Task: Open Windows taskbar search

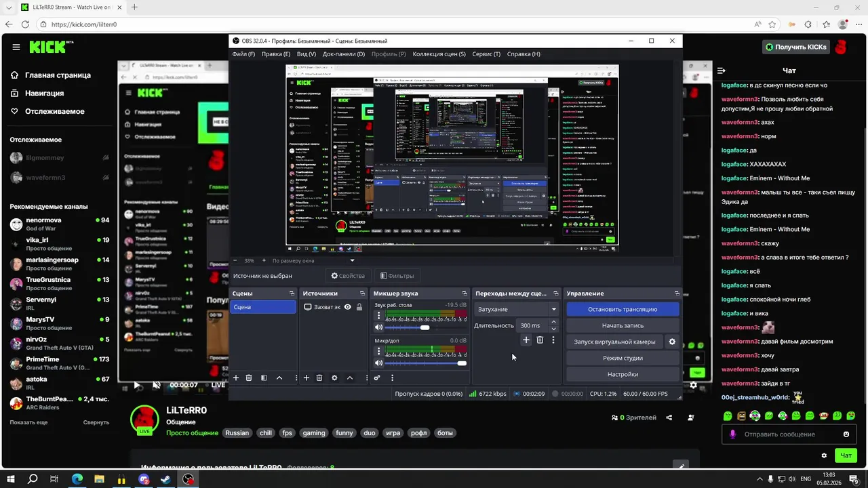Action: 33,479
